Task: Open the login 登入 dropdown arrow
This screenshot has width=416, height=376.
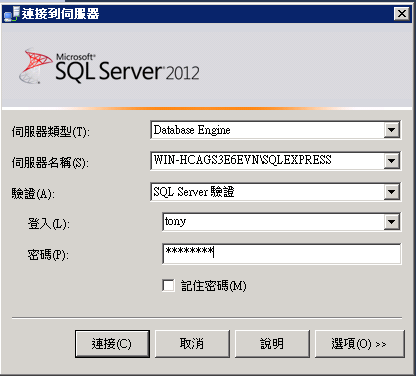Action: click(392, 222)
